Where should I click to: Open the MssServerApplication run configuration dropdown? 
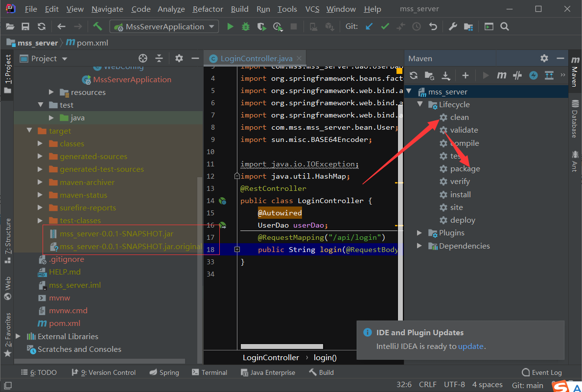point(163,27)
